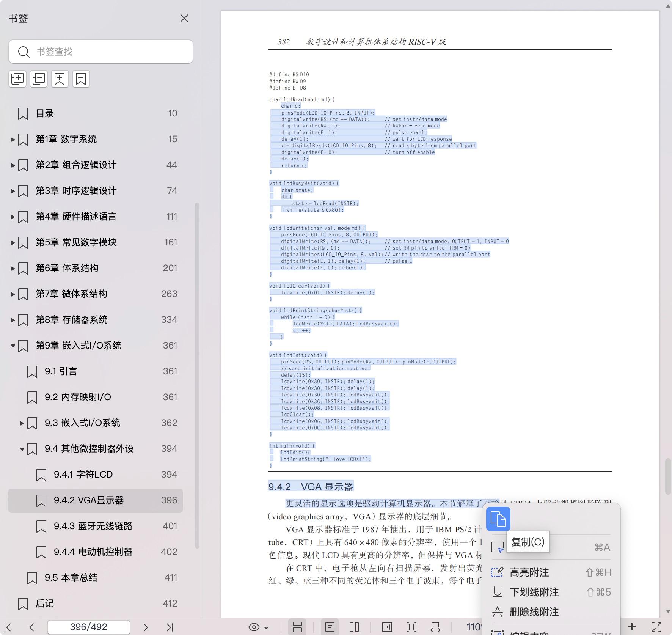The height and width of the screenshot is (635, 672).
Task: Select 下划线附注 in the context menu
Action: 534,592
